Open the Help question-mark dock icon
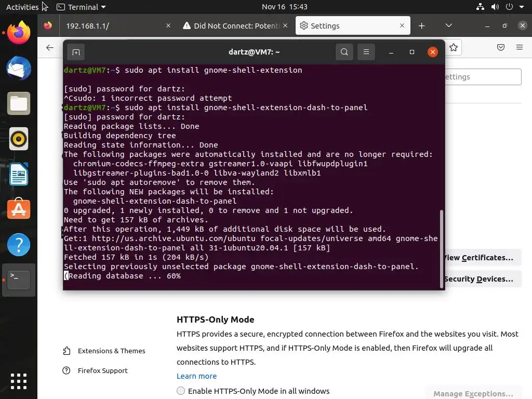The image size is (532, 399). [19, 245]
